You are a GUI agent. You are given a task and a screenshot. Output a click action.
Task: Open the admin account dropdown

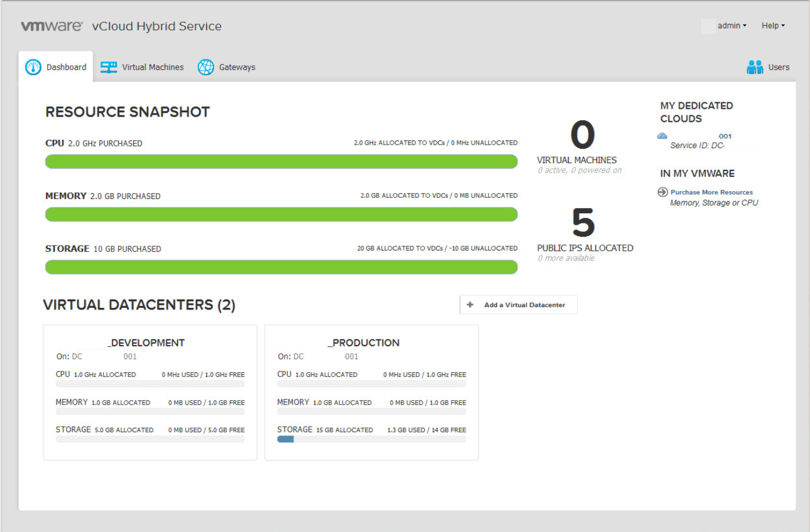pos(732,26)
